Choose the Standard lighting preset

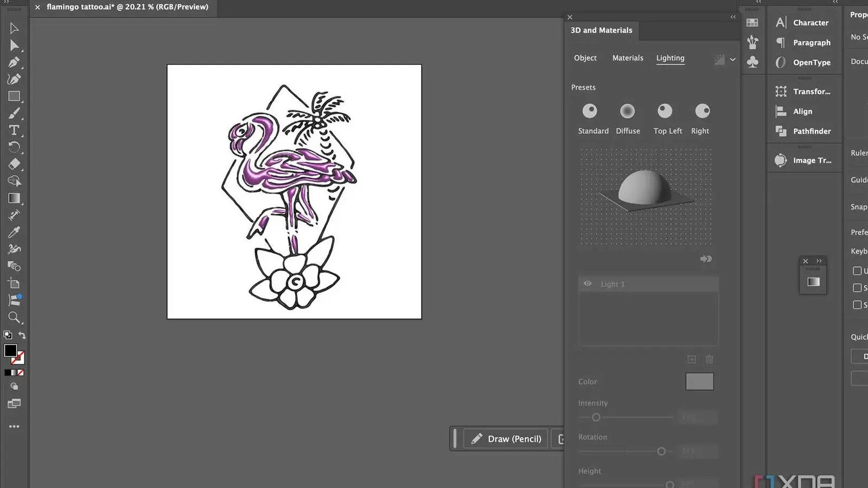[x=590, y=111]
